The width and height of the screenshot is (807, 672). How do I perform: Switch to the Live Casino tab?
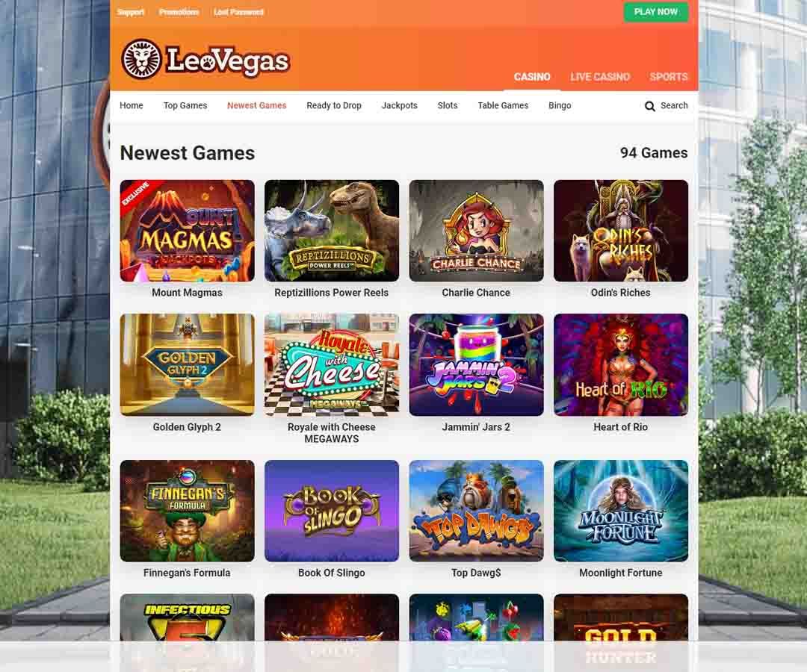[599, 77]
